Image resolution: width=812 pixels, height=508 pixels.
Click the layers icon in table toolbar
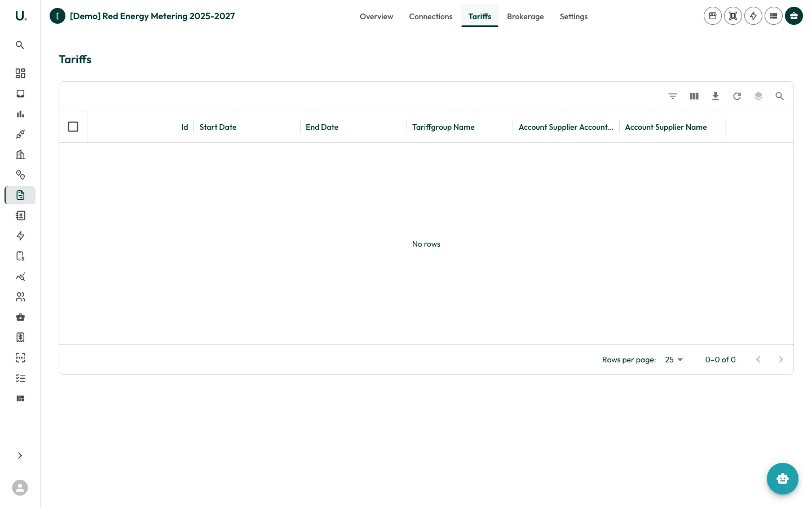pyautogui.click(x=758, y=97)
